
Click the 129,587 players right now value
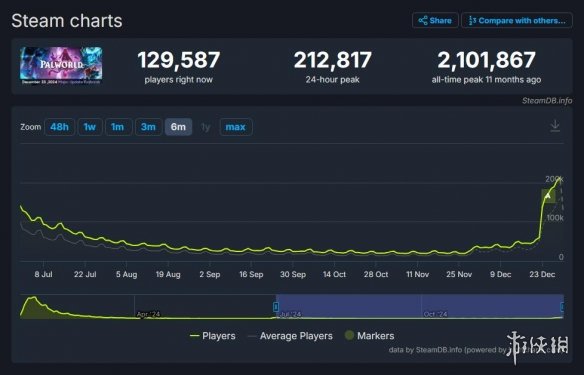pyautogui.click(x=179, y=60)
